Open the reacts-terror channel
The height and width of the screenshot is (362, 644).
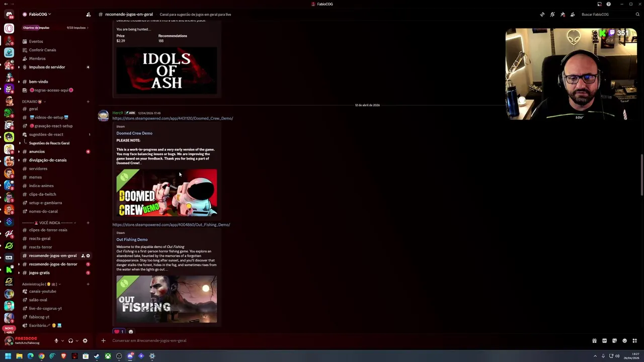55,247
